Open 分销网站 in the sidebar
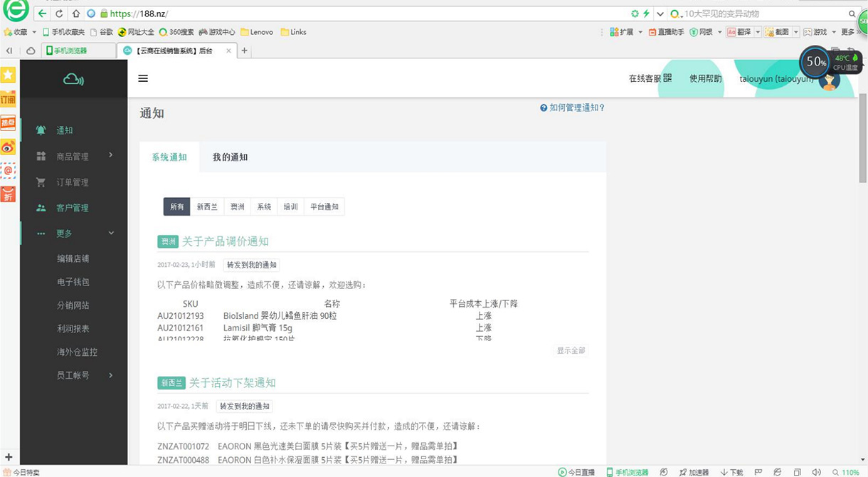This screenshot has height=477, width=868. point(73,305)
